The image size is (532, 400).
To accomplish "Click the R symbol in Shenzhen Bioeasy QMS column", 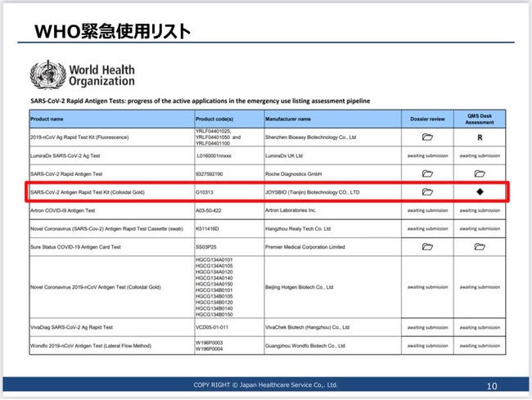I will (x=480, y=137).
